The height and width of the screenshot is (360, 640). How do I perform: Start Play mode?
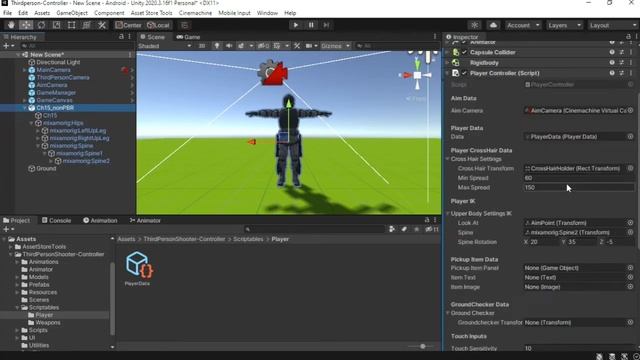point(296,25)
